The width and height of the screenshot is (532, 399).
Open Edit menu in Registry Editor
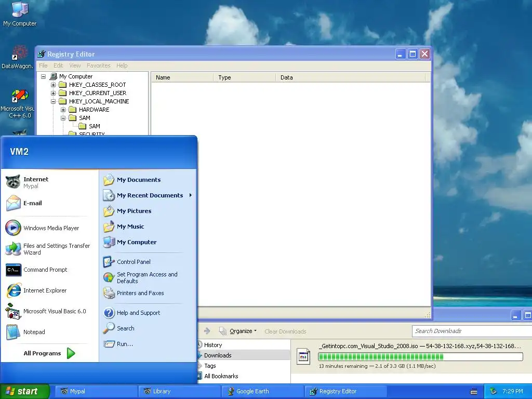click(x=58, y=65)
